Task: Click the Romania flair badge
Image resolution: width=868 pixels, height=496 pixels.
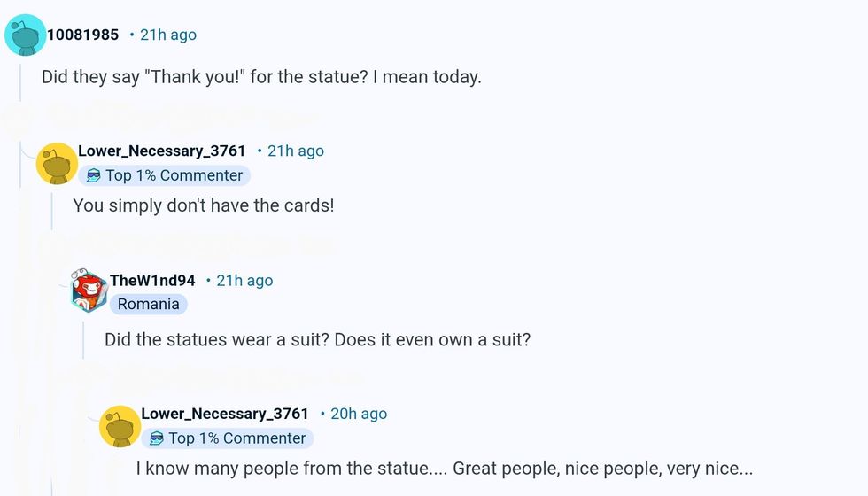Action: pyautogui.click(x=149, y=304)
